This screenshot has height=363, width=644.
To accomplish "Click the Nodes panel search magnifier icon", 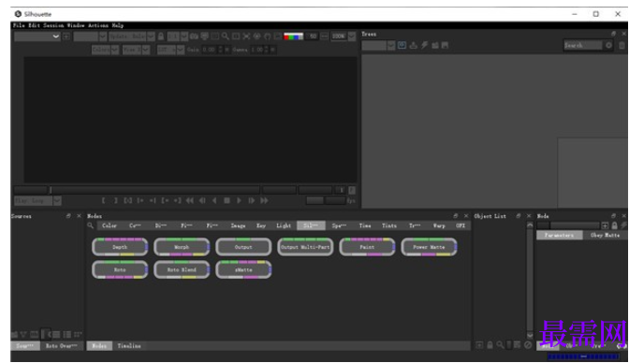I will pyautogui.click(x=91, y=225).
